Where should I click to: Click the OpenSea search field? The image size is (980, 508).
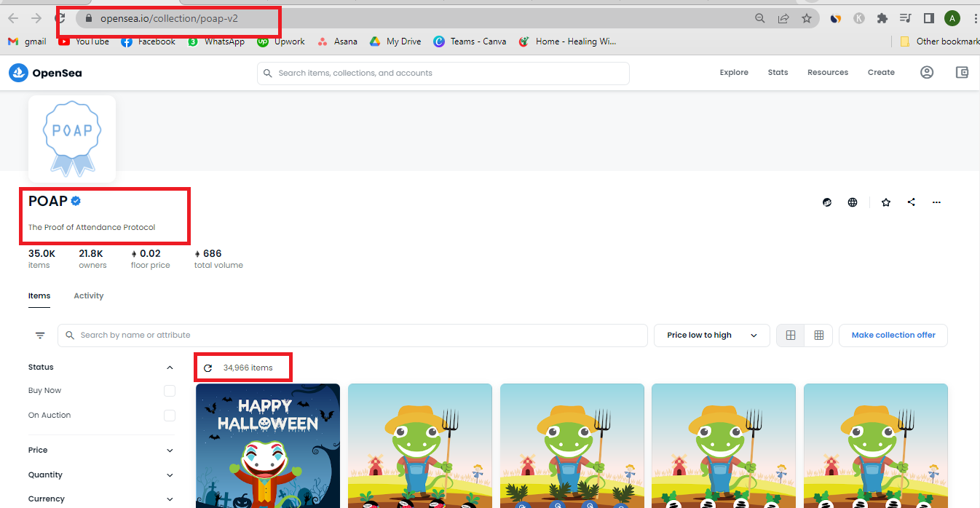[443, 73]
